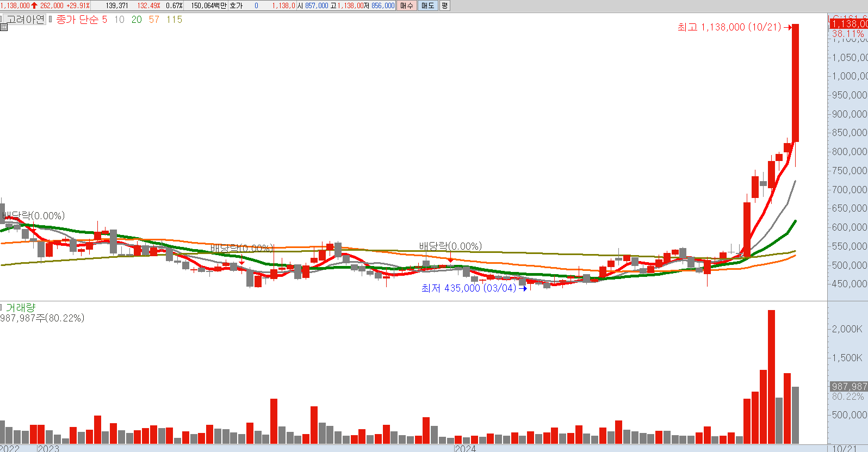
Task: Click the 시 857,000 open price
Action: tap(313, 5)
